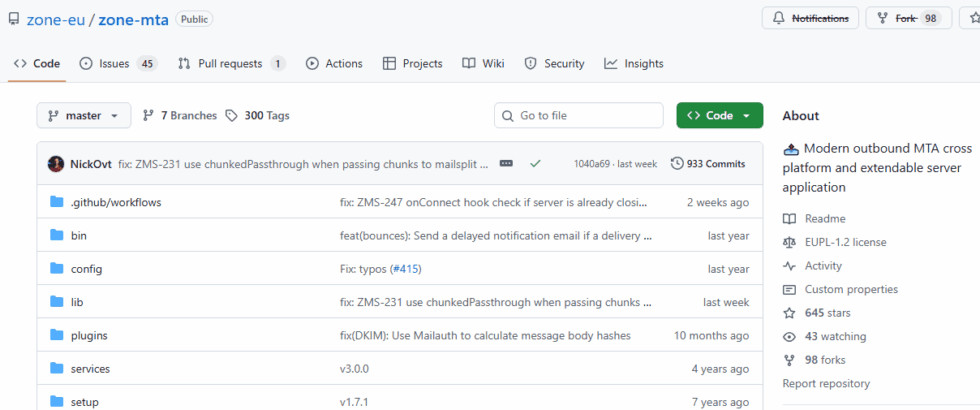Click the Go to file search field
This screenshot has width=980, height=410.
point(579,116)
